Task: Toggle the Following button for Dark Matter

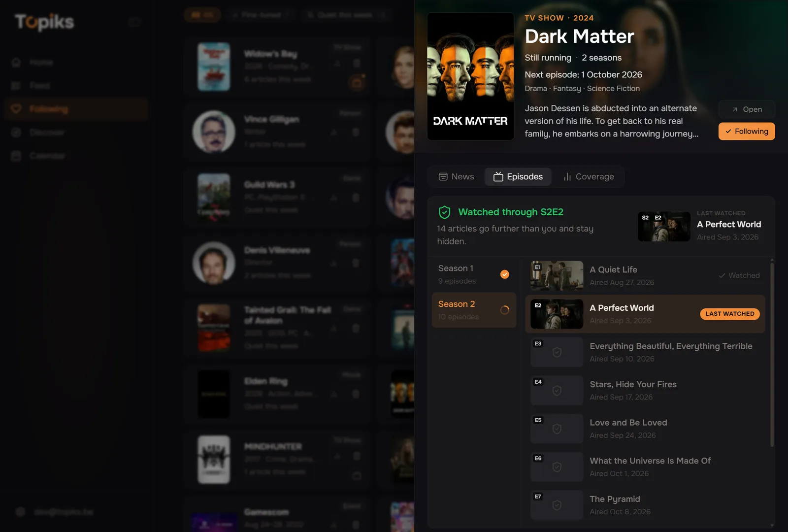Action: (747, 132)
